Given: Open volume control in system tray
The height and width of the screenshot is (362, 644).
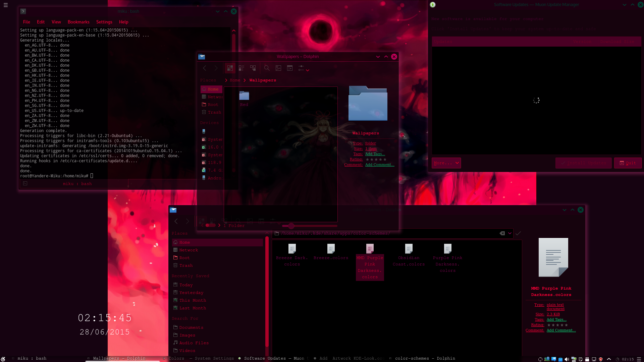Looking at the screenshot, I should click(x=567, y=359).
